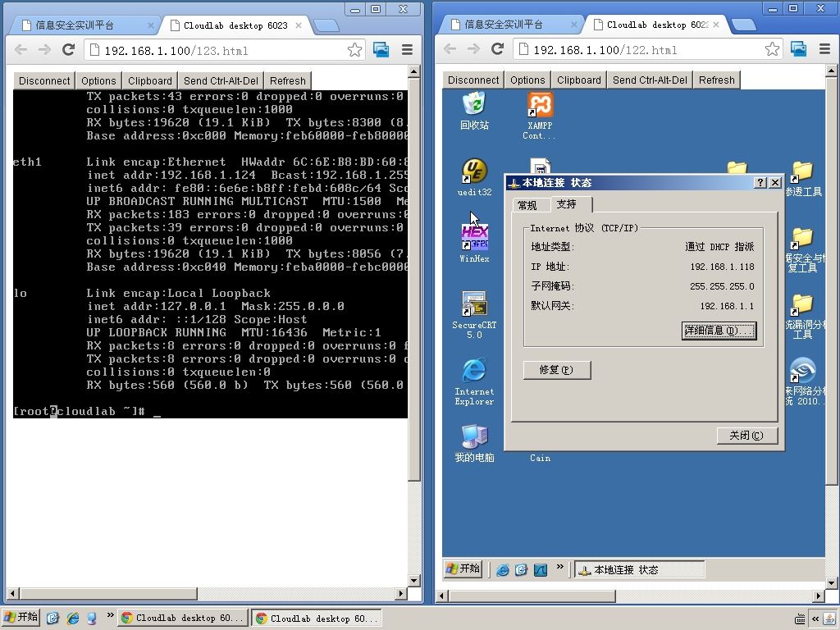Click IE quick launch icon in remote taskbar
Screen dimensions: 840x630
(503, 570)
